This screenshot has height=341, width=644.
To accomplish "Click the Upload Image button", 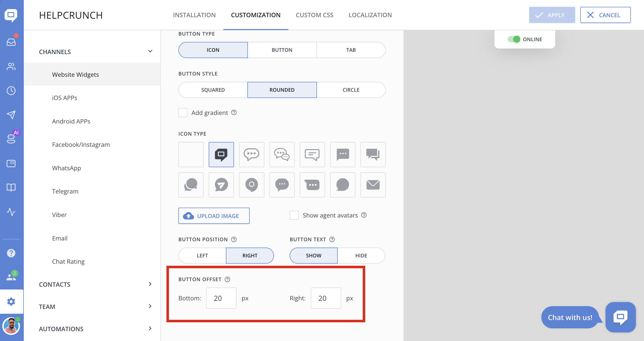I will pyautogui.click(x=214, y=216).
